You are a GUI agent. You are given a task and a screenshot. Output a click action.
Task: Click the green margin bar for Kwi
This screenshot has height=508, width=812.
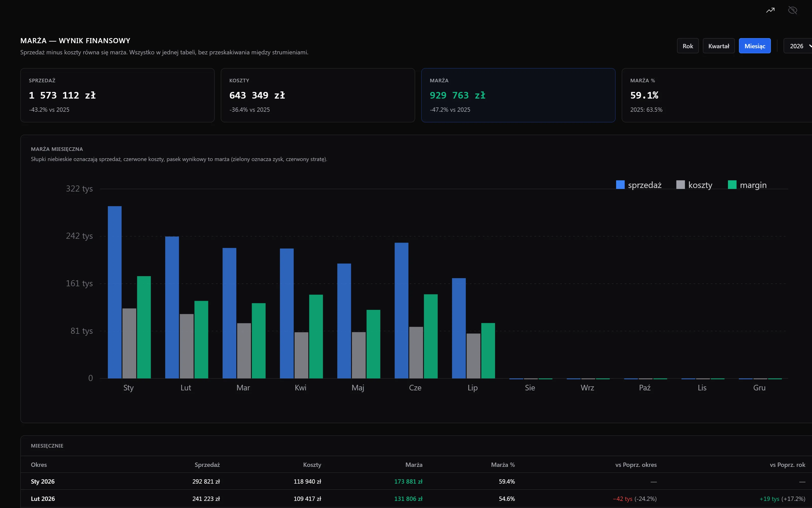click(x=316, y=336)
